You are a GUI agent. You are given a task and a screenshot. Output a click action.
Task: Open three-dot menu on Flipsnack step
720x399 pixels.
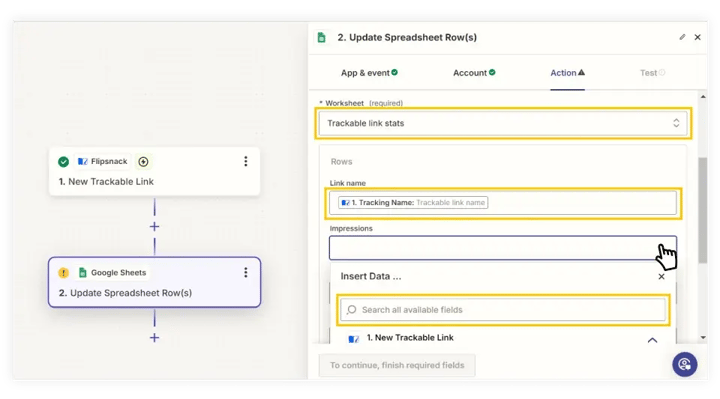tap(246, 161)
